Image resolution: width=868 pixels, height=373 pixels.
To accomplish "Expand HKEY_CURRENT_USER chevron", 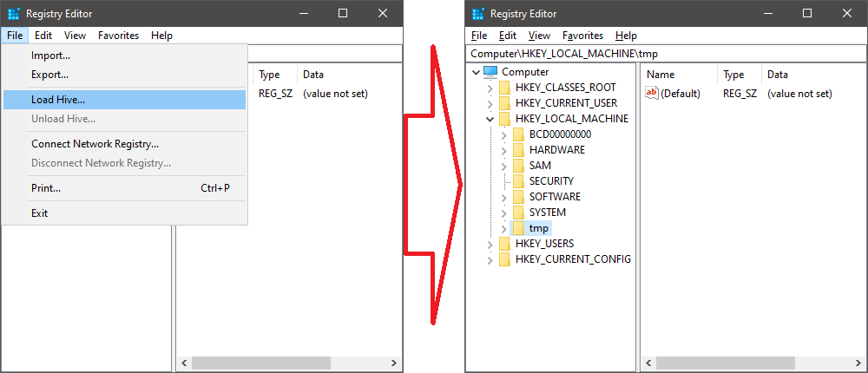I will coord(490,103).
